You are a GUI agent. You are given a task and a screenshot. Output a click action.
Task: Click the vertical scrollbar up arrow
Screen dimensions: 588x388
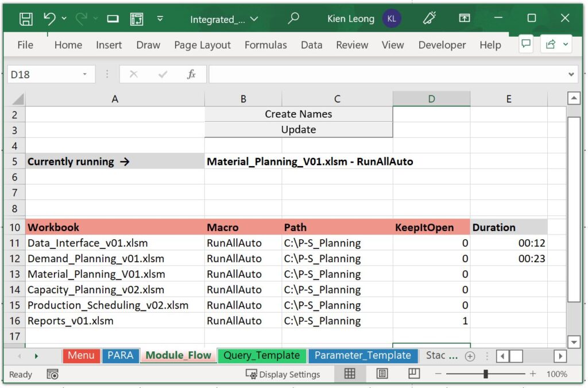574,98
